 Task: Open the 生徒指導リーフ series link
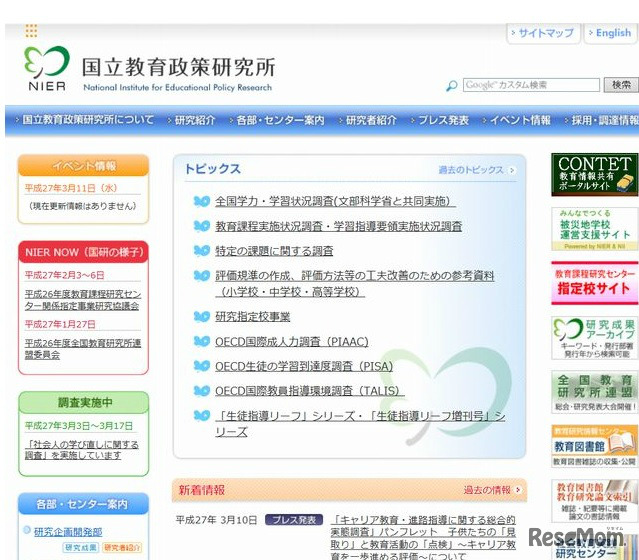click(360, 423)
